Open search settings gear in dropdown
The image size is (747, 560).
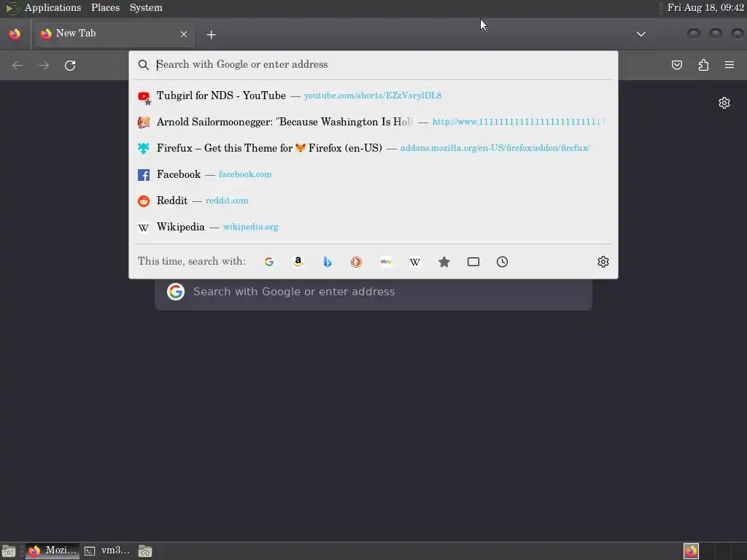point(603,262)
